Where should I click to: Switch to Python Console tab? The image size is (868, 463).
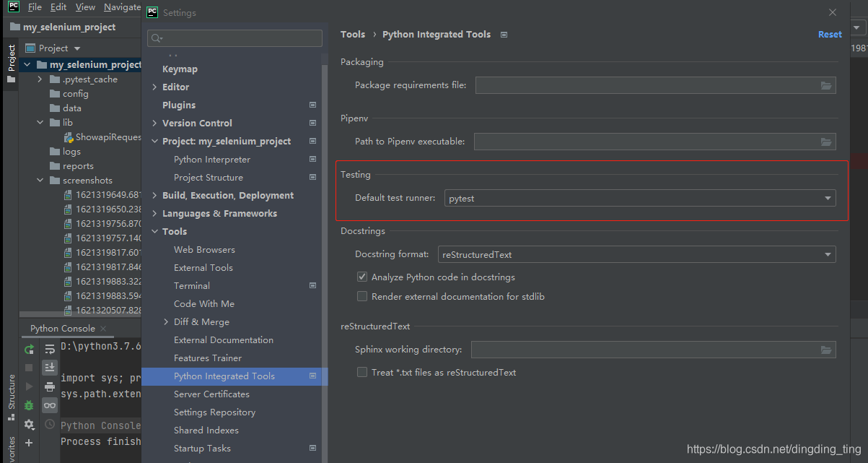[x=63, y=328]
